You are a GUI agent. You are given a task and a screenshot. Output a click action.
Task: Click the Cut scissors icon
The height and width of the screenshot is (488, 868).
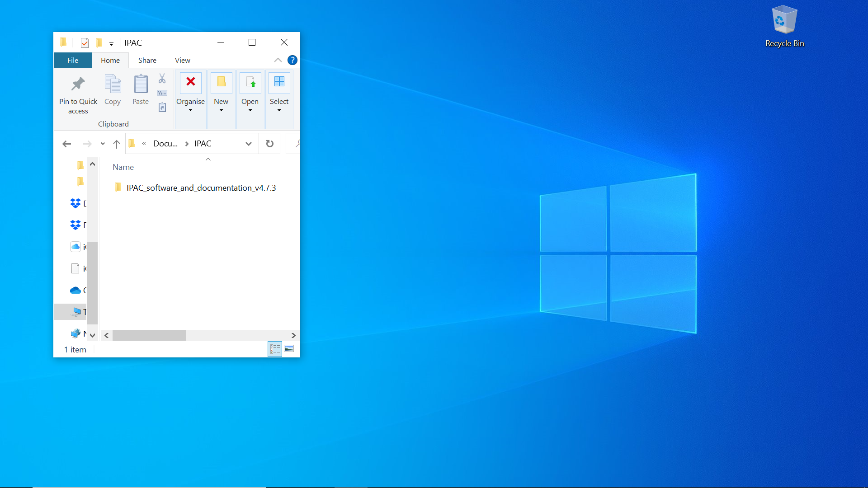click(x=162, y=79)
